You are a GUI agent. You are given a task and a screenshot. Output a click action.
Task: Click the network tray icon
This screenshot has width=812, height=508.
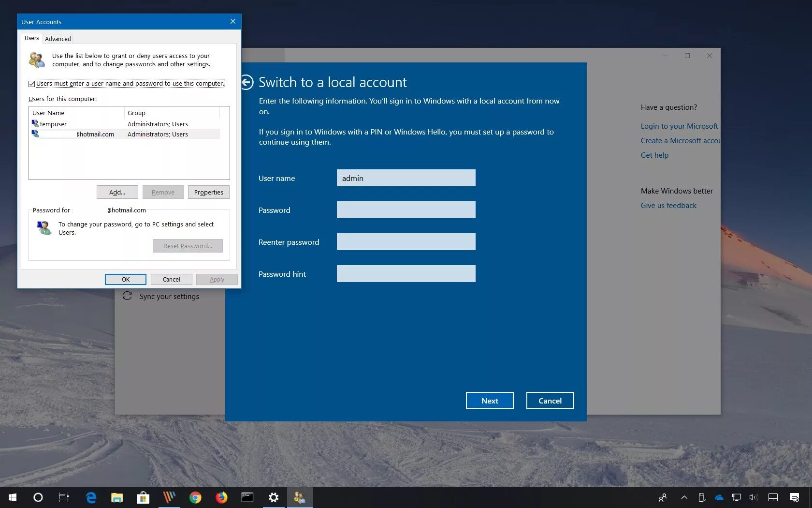click(737, 497)
